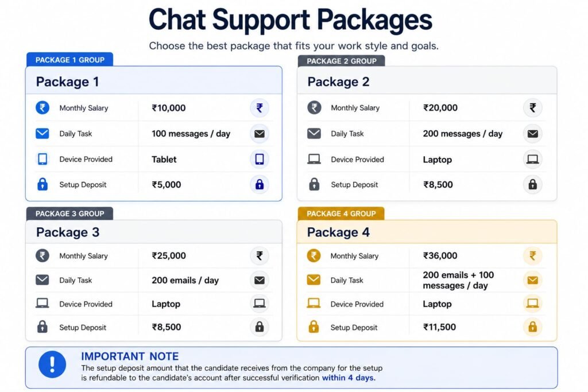Switch to the orange PACKAGE 4 GROUP tab
This screenshot has height=392, width=588.
point(341,214)
